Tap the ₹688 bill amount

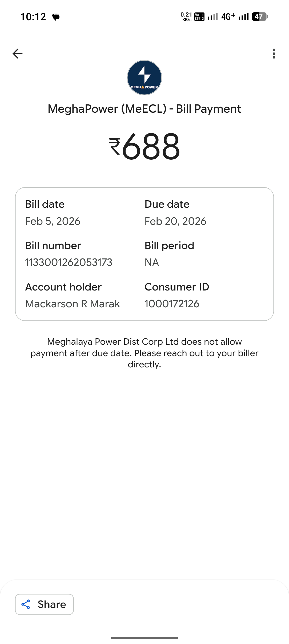[144, 147]
